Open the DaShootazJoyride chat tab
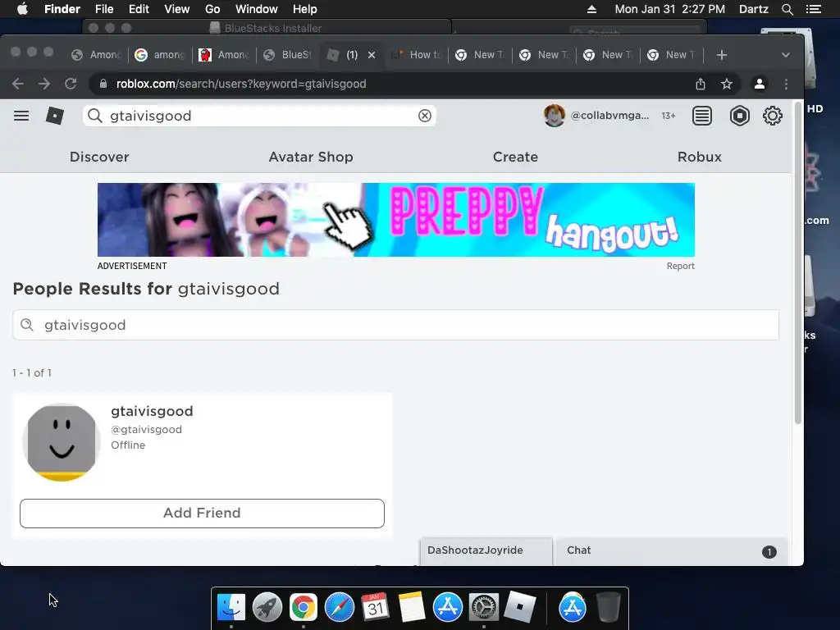Image resolution: width=840 pixels, height=630 pixels. (x=486, y=550)
